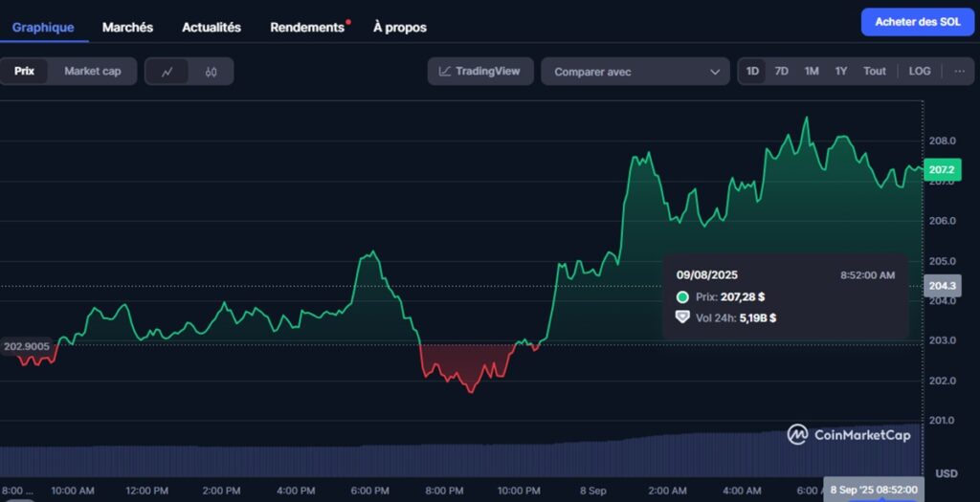
Task: Open the Marchés tab
Action: point(127,28)
